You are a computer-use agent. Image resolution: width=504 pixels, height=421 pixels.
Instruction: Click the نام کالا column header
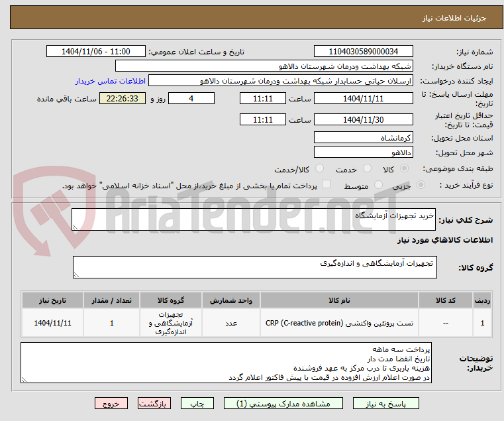pyautogui.click(x=339, y=300)
